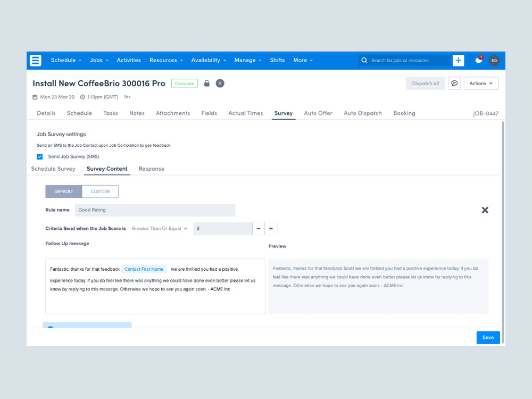Image resolution: width=532 pixels, height=399 pixels.
Task: Open the notifications chat bubble icon
Action: 478,60
